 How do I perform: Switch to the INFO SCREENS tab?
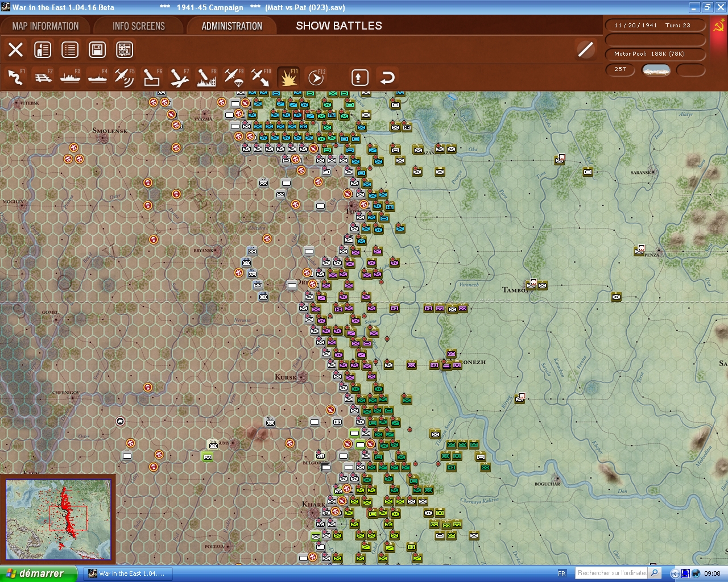click(139, 26)
